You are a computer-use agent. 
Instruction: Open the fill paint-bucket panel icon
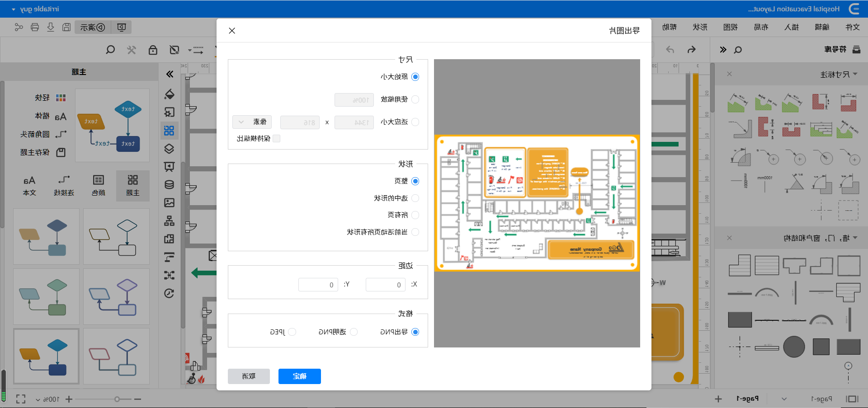coord(170,94)
